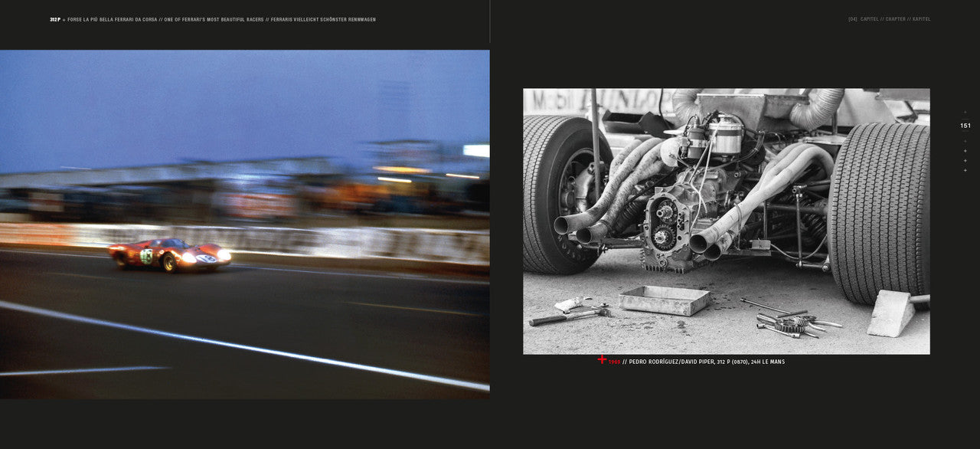Toggle the divider line above page 151

point(965,119)
